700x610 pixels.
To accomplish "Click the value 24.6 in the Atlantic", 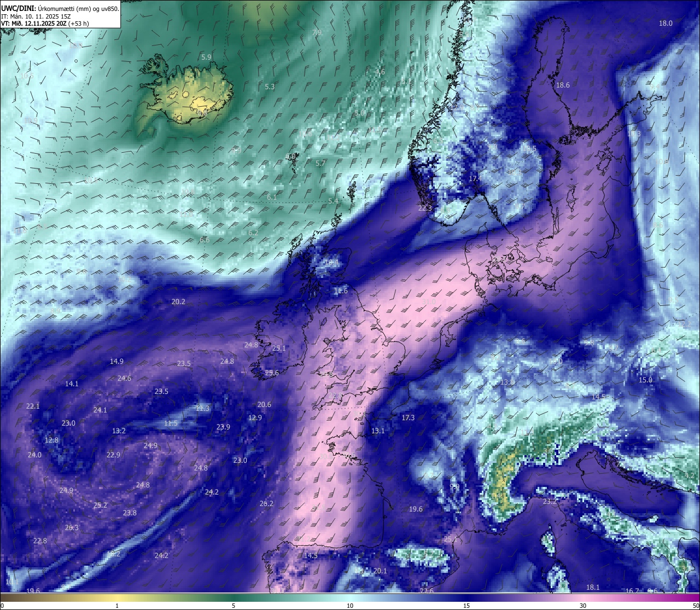I will click(124, 378).
